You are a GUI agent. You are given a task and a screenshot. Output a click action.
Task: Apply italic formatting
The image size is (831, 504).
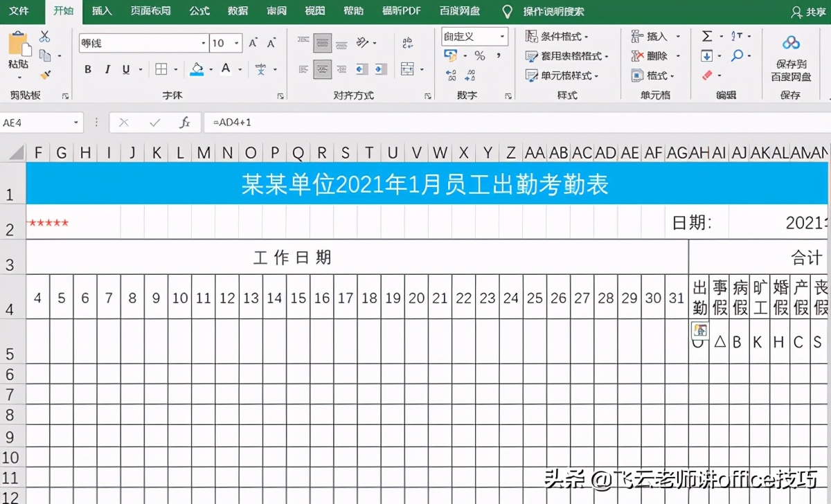click(108, 69)
